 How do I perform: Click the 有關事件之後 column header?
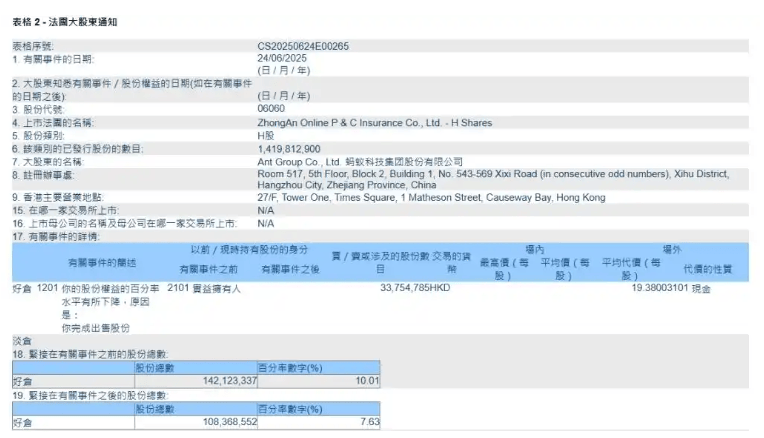tap(290, 269)
